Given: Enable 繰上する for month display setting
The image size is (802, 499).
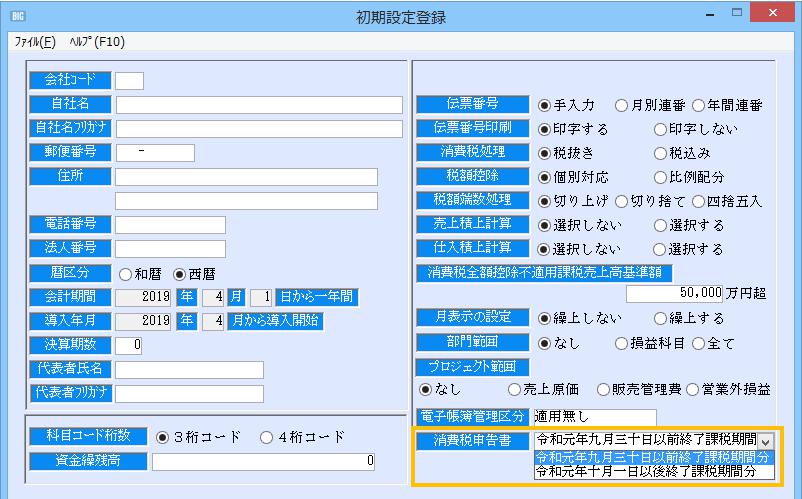Looking at the screenshot, I should [660, 318].
